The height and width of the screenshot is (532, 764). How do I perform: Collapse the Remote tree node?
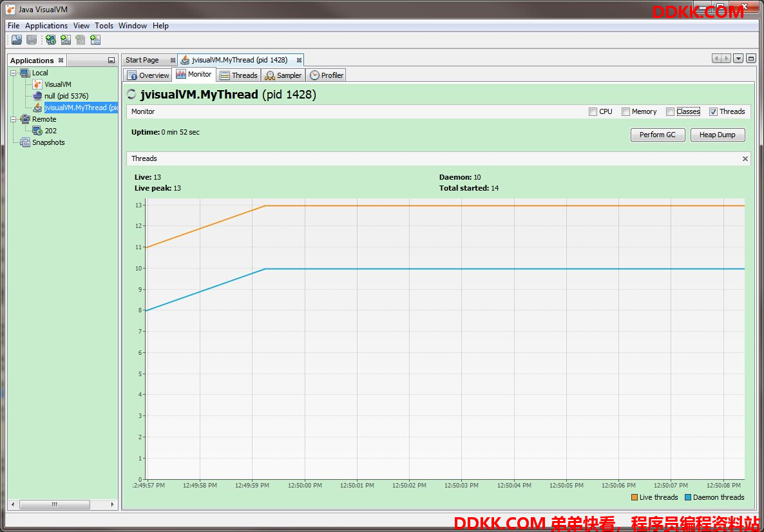(14, 119)
